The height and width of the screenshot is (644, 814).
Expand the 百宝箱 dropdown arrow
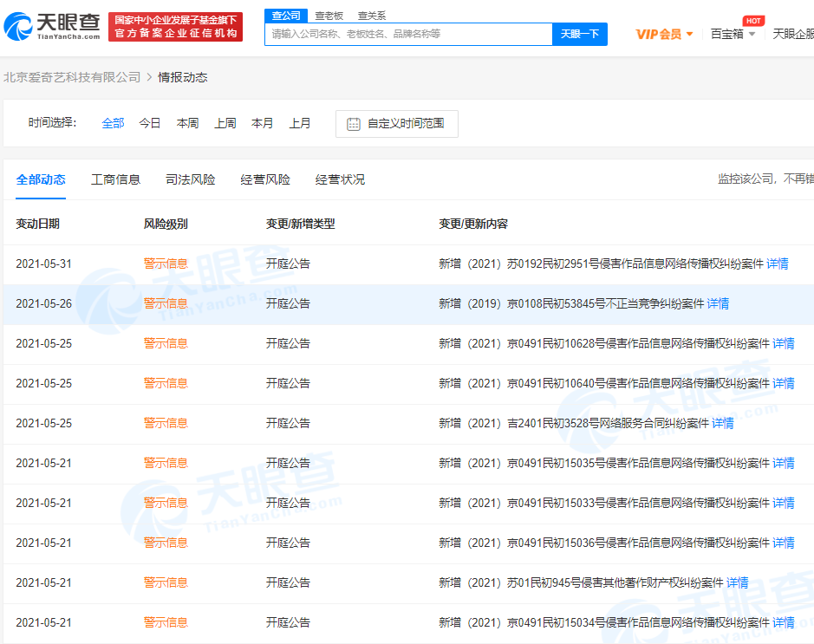[x=752, y=35]
